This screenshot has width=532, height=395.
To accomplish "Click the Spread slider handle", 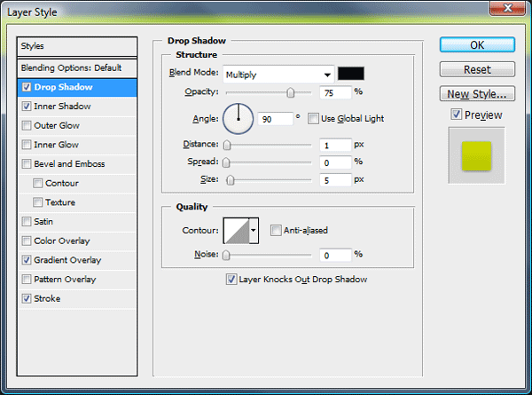I will [x=226, y=162].
